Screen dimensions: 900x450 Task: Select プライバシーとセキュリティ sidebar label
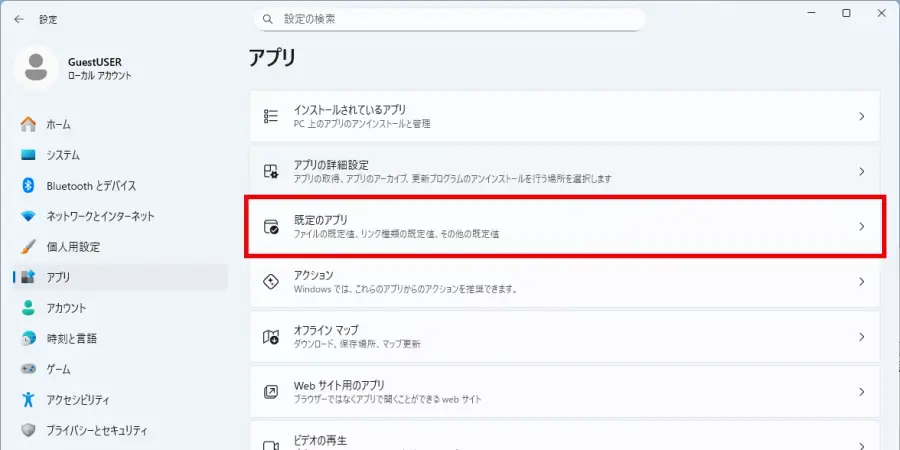point(97,430)
